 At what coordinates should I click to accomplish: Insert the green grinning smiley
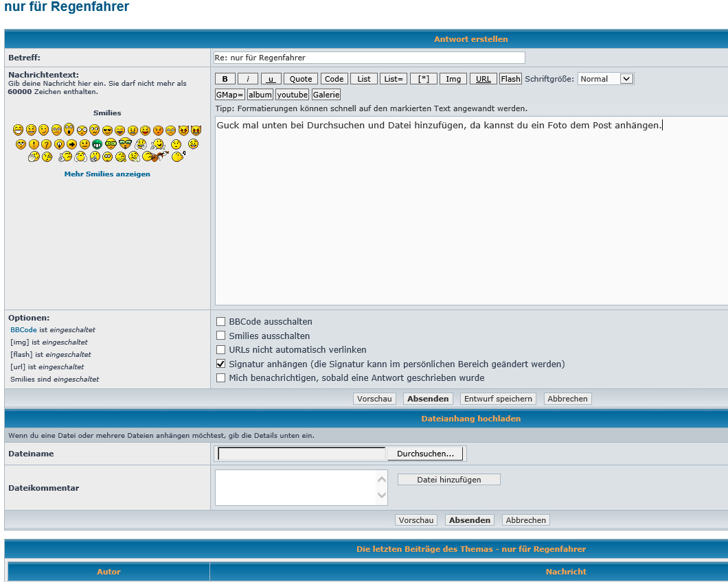pos(97,144)
